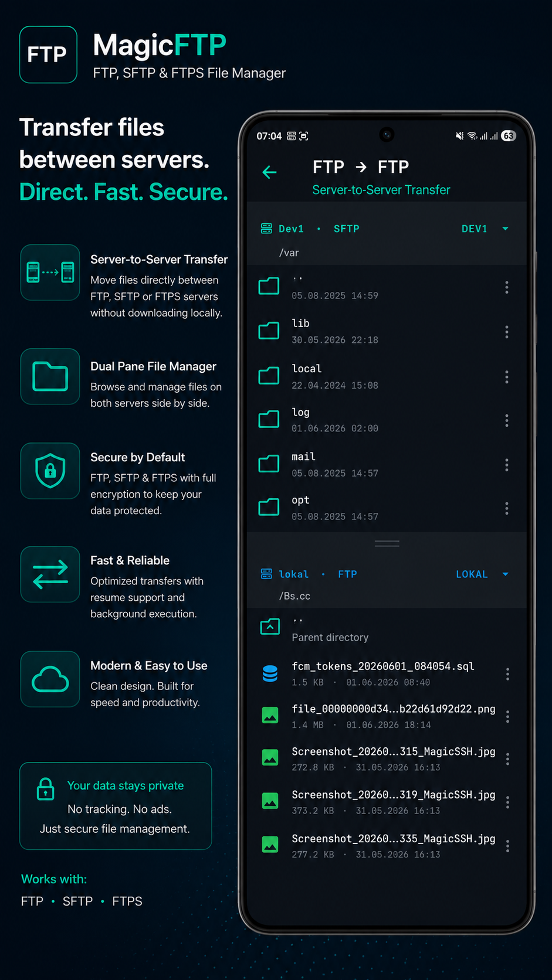This screenshot has width=552, height=980.
Task: Click the Wi-Fi icon in status bar
Action: pos(472,136)
